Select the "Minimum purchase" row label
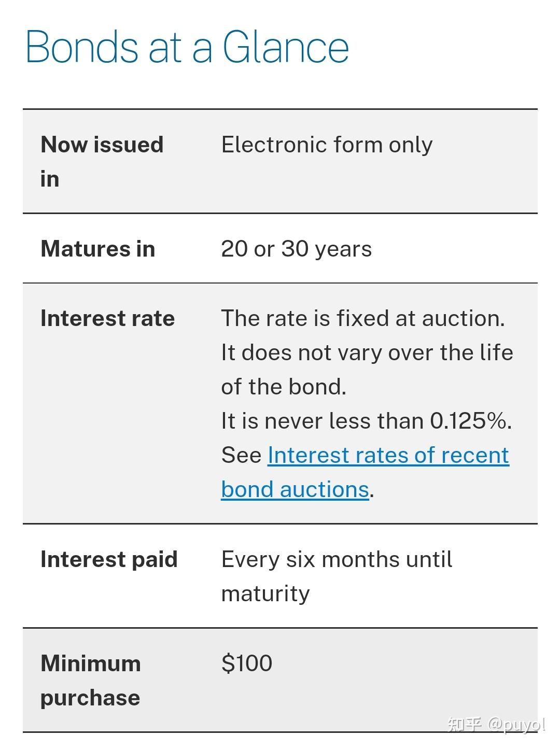This screenshot has width=560, height=750. 90,680
